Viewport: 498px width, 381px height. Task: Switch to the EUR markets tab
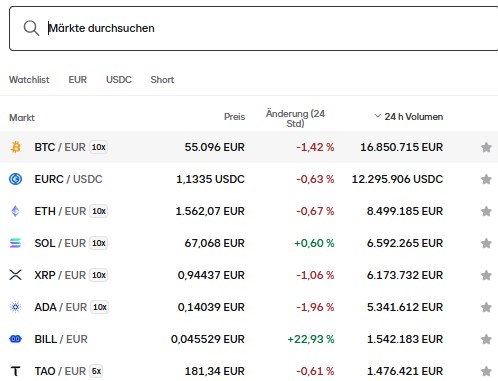point(78,80)
